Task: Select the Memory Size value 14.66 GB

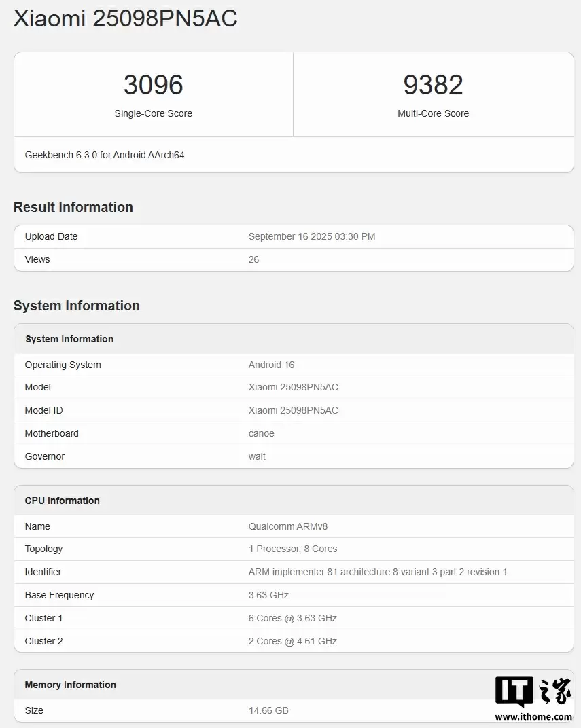Action: pos(268,710)
